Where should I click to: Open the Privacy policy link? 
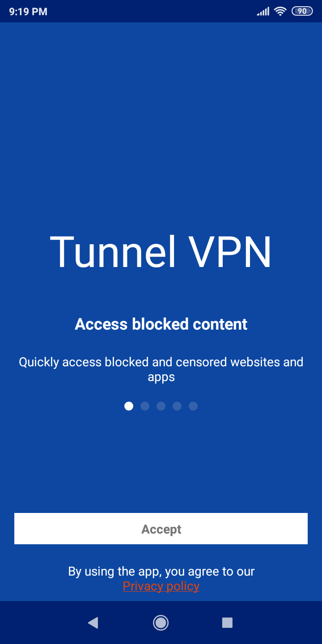click(161, 586)
